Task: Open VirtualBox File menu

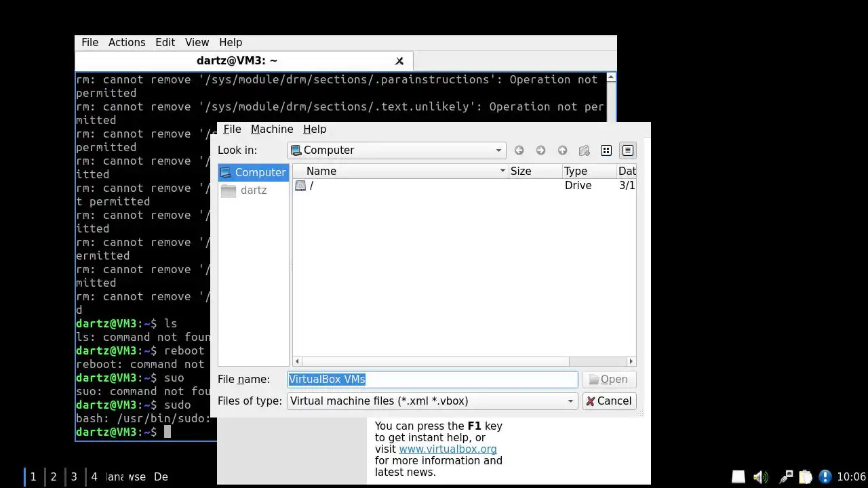Action: tap(232, 129)
